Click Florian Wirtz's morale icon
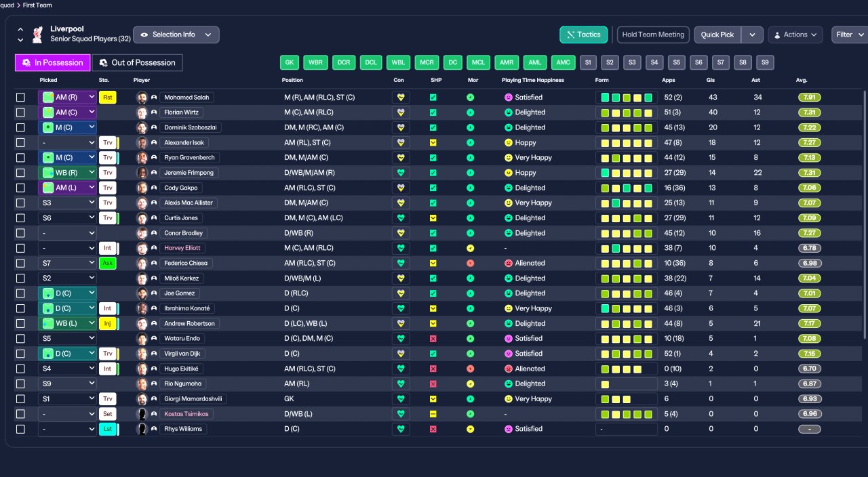The image size is (868, 477). click(470, 112)
